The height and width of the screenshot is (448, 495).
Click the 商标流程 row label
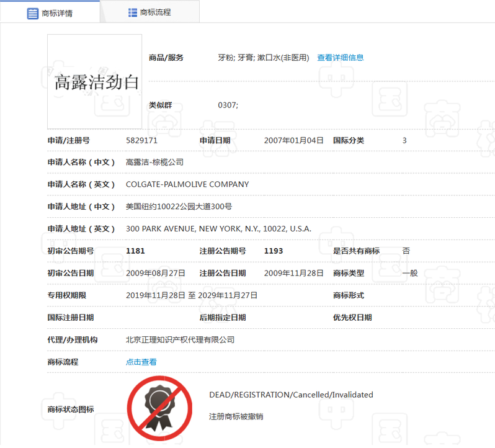pyautogui.click(x=63, y=362)
